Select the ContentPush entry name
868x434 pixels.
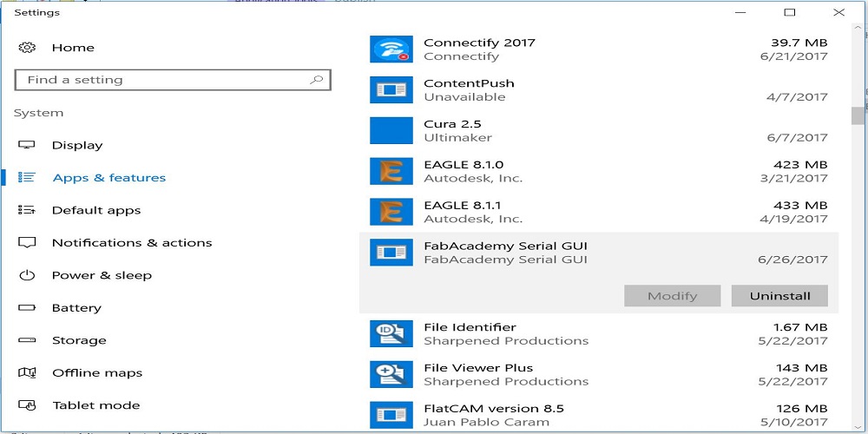click(x=469, y=83)
